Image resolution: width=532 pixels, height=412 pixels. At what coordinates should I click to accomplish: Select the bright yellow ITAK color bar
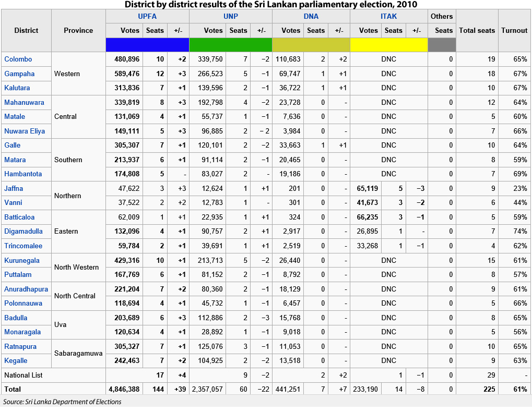pos(389,45)
